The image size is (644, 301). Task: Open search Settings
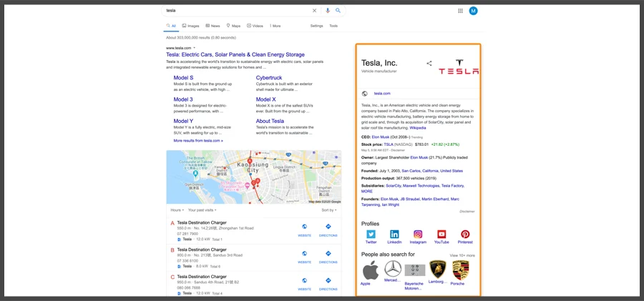(317, 26)
